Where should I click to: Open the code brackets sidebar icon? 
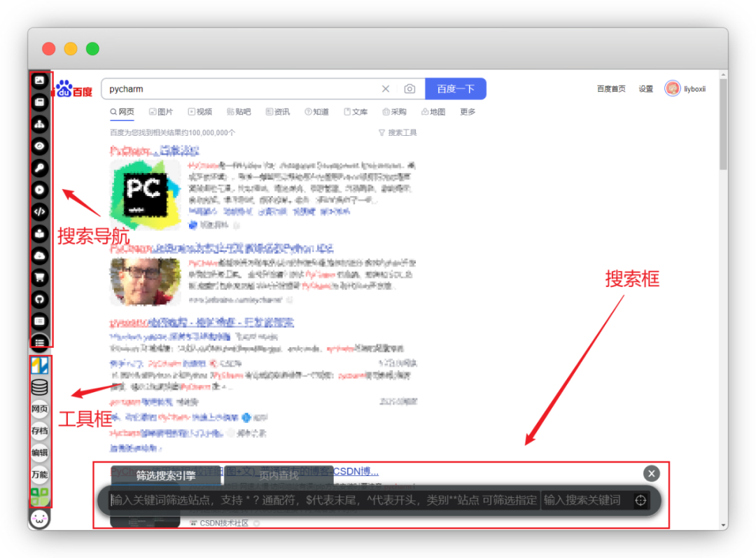(x=39, y=211)
